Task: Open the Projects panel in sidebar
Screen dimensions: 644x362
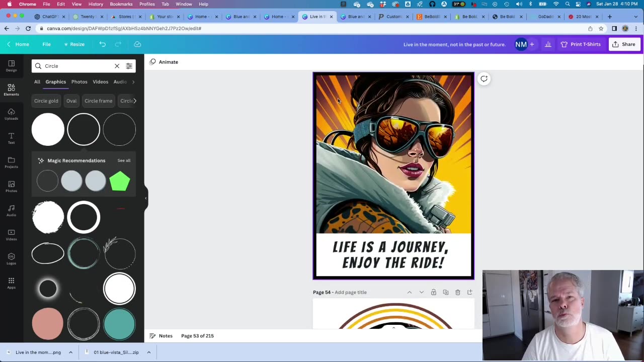Action: pos(11,162)
